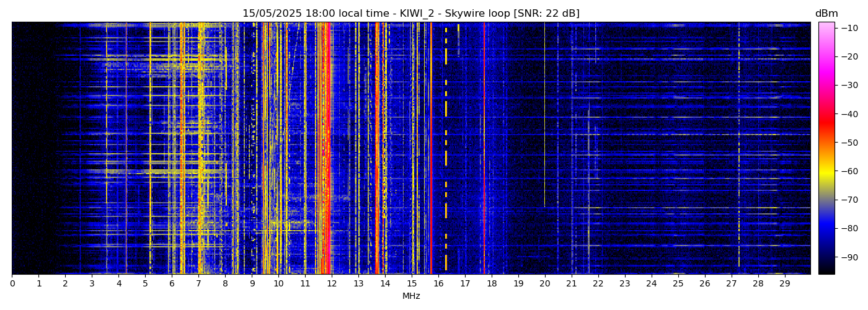
Task: Pick the 20 MHz tick label
Action: 545,283
